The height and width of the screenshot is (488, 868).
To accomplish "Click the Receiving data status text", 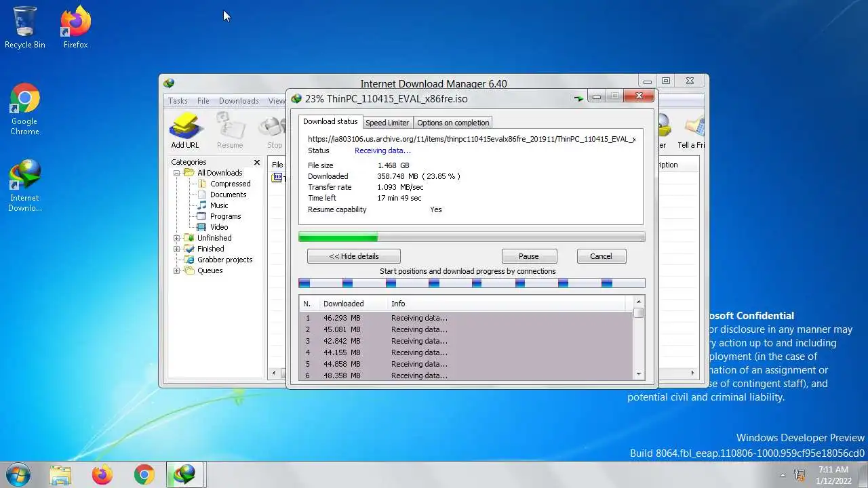I will click(x=382, y=150).
